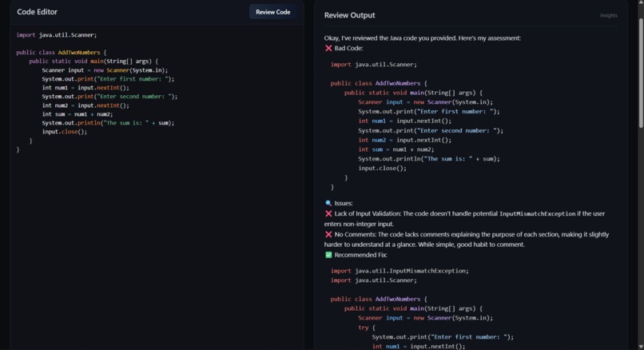Screen dimensions: 644x350
Task: Click editor line 'public class AddTwoNumbers {'
Action: pos(62,52)
